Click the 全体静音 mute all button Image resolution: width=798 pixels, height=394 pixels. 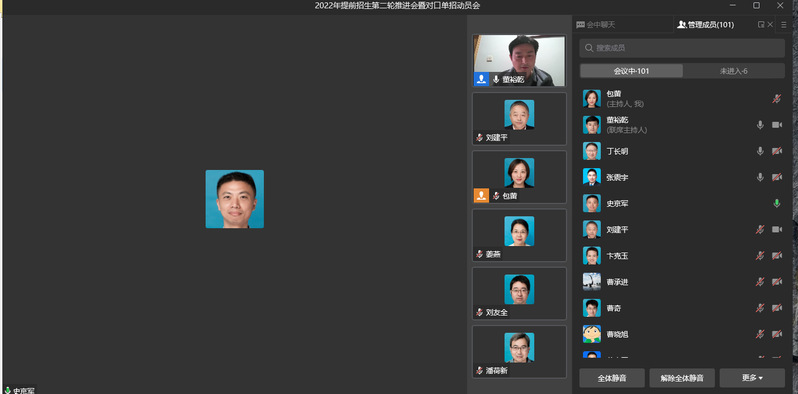tap(612, 378)
